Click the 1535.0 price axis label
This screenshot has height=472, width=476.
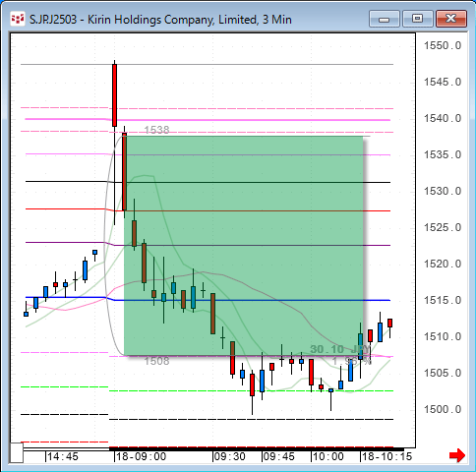(x=443, y=154)
